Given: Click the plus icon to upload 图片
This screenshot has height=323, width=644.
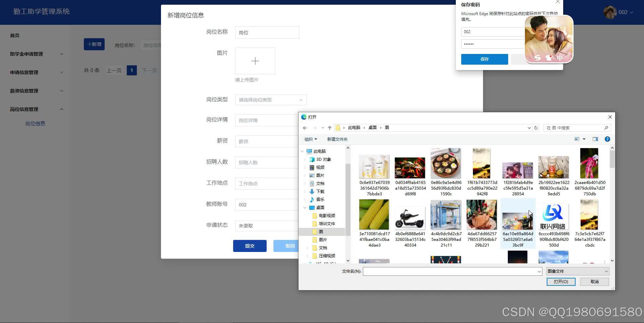Looking at the screenshot, I should [255, 61].
